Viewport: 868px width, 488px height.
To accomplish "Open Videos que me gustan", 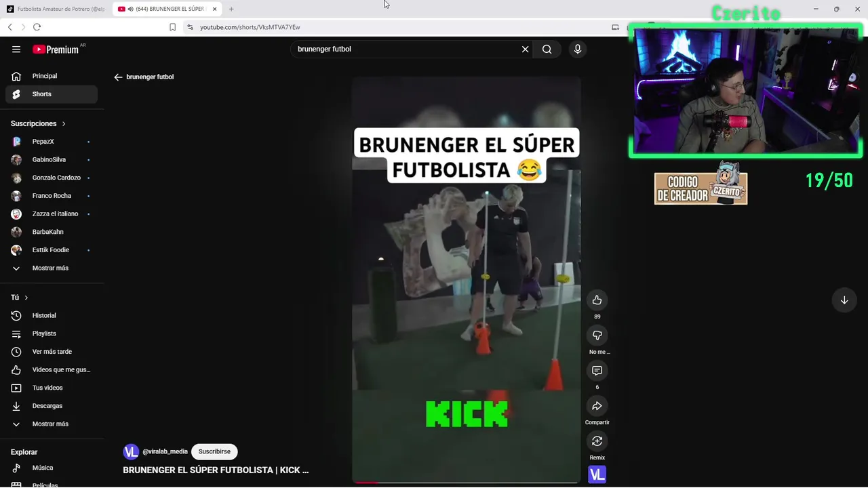I will coord(52,370).
